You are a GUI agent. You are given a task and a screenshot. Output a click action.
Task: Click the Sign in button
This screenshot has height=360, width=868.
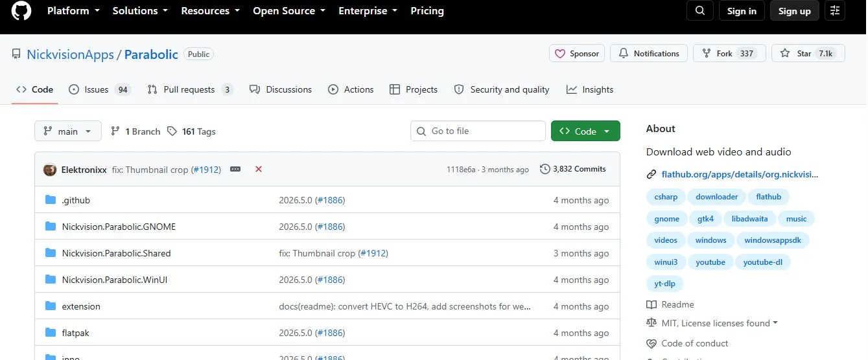point(742,10)
